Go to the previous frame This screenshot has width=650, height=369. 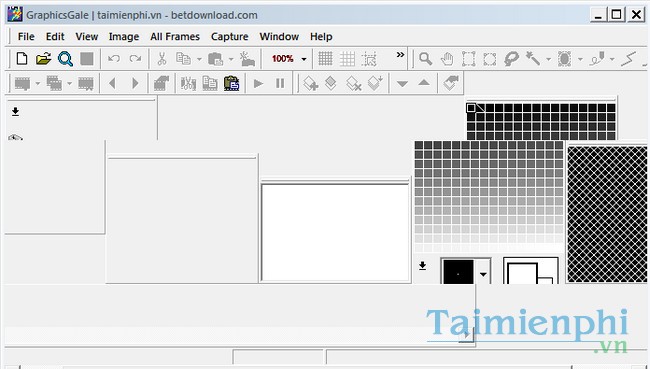[x=112, y=84]
